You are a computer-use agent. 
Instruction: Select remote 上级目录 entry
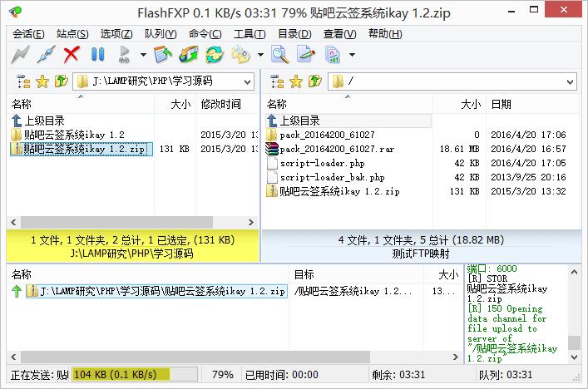[x=348, y=121]
